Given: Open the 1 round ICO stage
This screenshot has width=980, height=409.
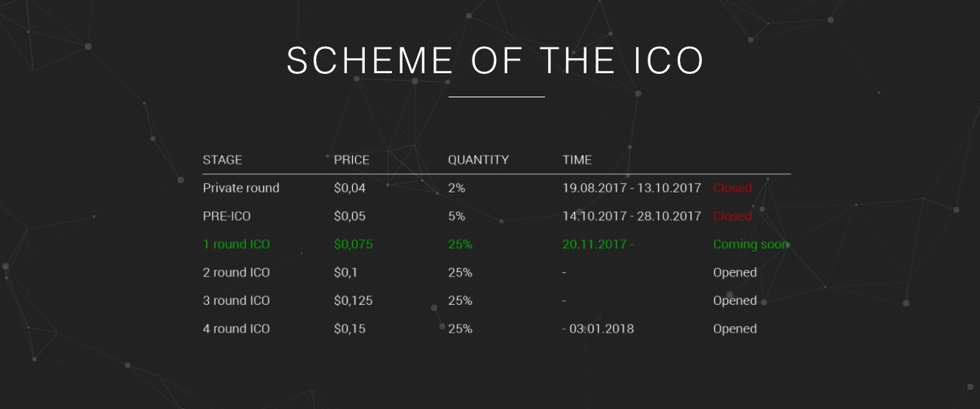Looking at the screenshot, I should [x=236, y=244].
